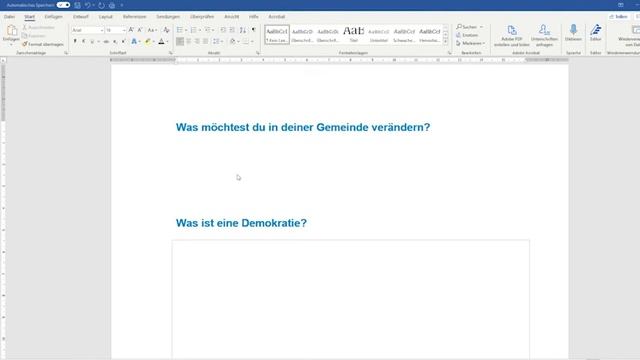Toggle underline formatting
The height and width of the screenshot is (360, 640).
[x=92, y=41]
